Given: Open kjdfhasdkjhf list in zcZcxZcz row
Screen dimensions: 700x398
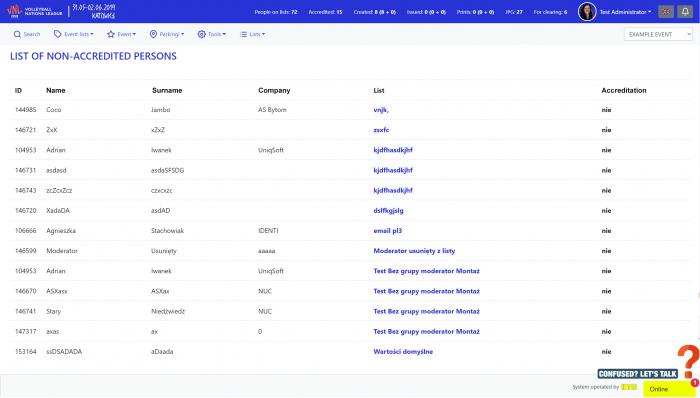Looking at the screenshot, I should click(x=393, y=190).
